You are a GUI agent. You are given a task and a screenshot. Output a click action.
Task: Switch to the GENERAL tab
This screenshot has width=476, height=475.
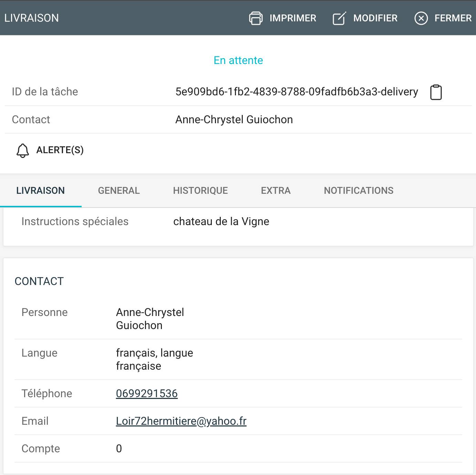(x=119, y=191)
